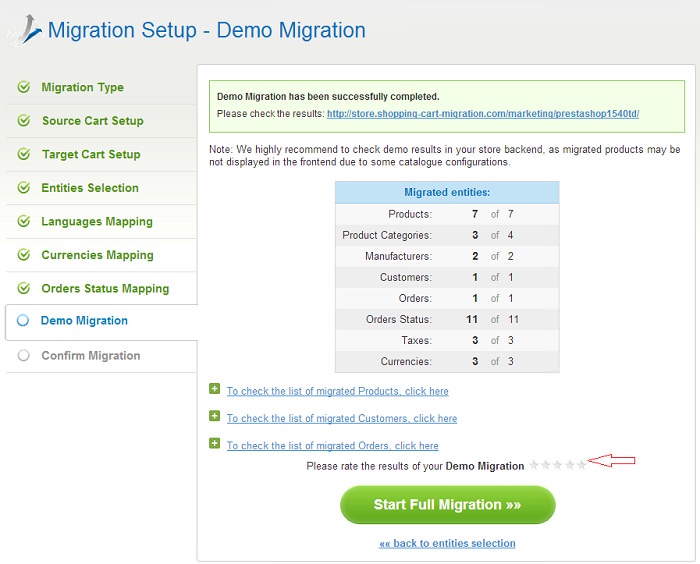Click the Please rate the results text

[x=415, y=466]
